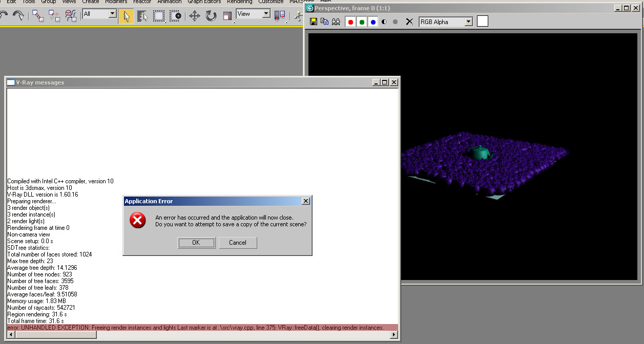644x344 pixels.
Task: Choose the Select Object arrow tool
Action: [x=126, y=15]
